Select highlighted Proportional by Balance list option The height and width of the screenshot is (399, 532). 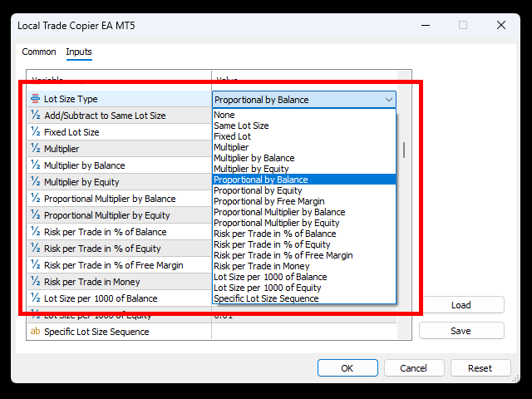(x=304, y=180)
